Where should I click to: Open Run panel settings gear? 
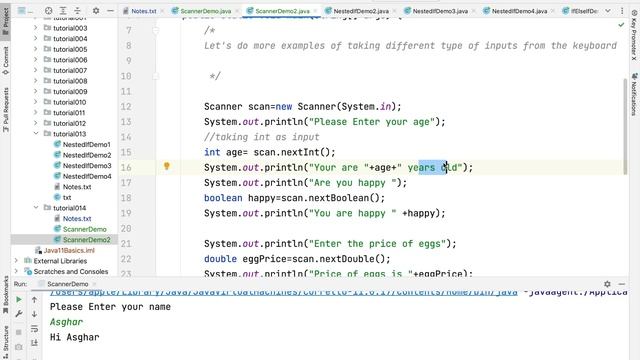click(607, 284)
